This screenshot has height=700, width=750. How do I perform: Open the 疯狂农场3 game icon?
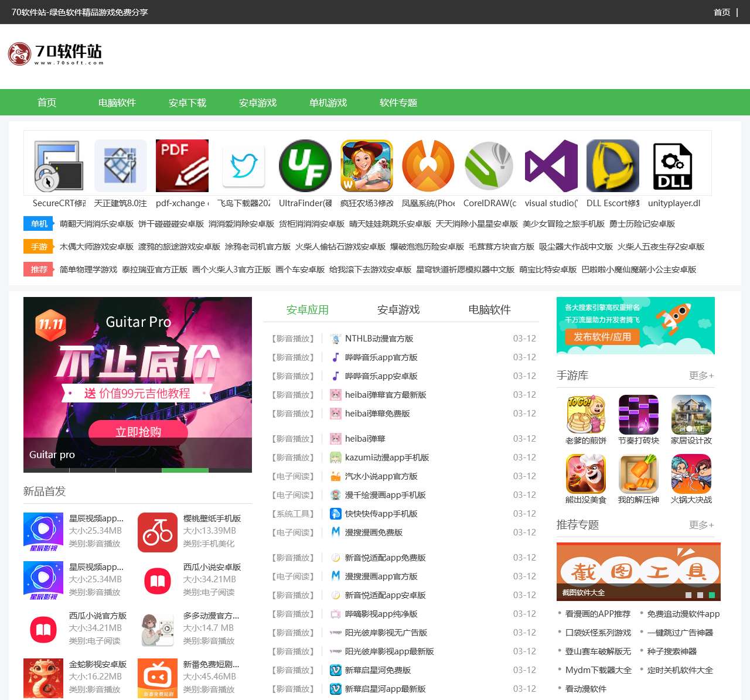pos(367,166)
